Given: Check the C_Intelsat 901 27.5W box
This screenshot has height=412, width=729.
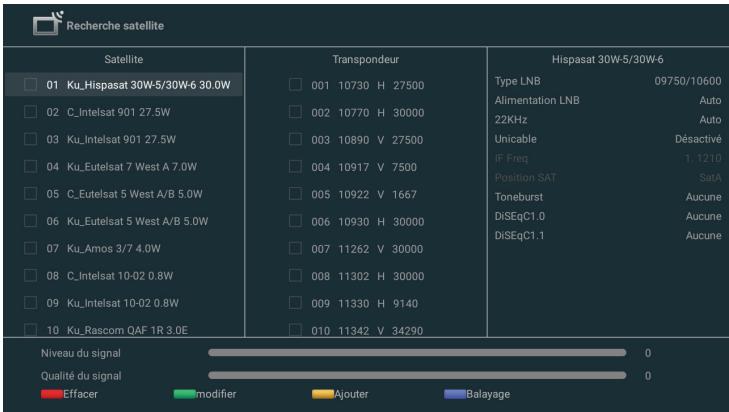Looking at the screenshot, I should tap(31, 112).
